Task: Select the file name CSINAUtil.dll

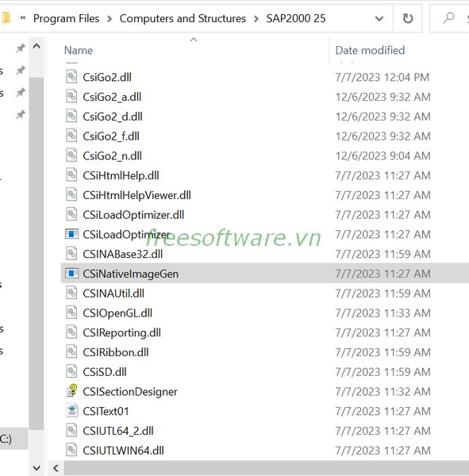Action: (x=113, y=294)
